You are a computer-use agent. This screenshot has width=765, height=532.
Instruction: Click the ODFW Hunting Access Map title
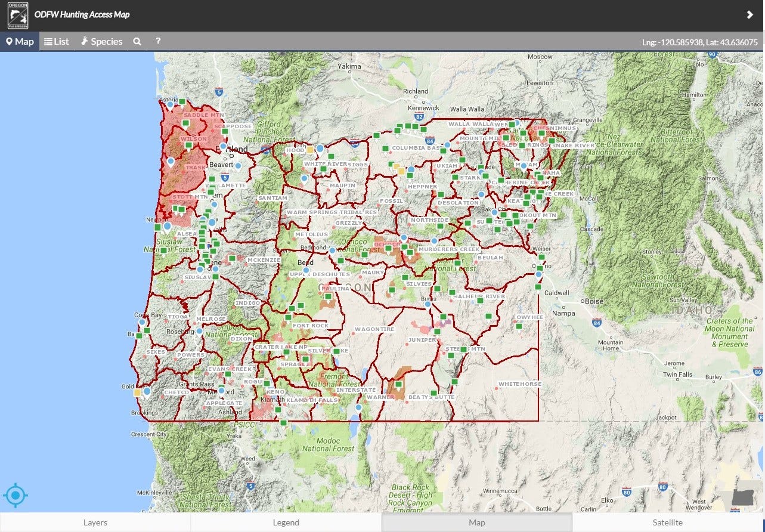tap(82, 14)
